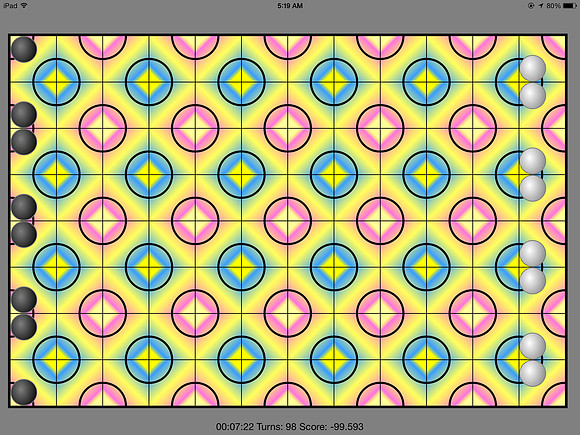Pick the third black ball from the top
This screenshot has width=580, height=435.
tap(24, 142)
